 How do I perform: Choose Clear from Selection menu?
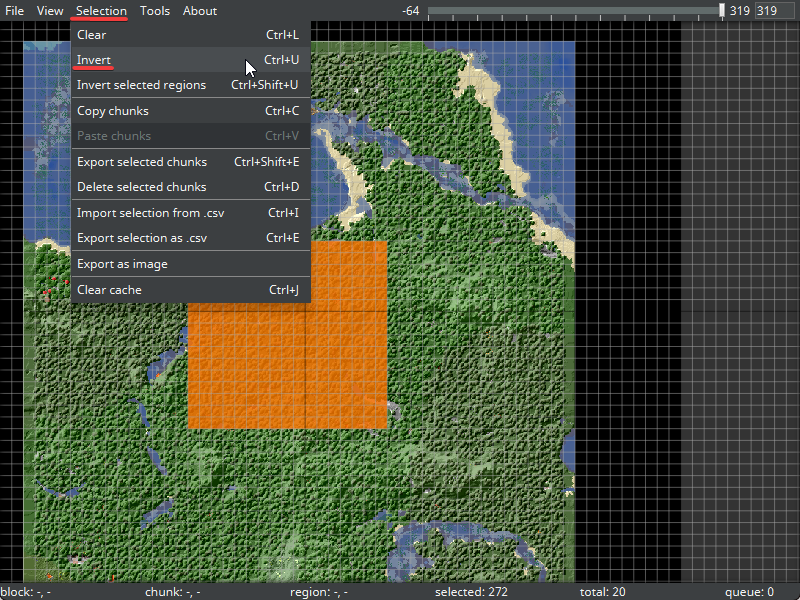(x=190, y=35)
